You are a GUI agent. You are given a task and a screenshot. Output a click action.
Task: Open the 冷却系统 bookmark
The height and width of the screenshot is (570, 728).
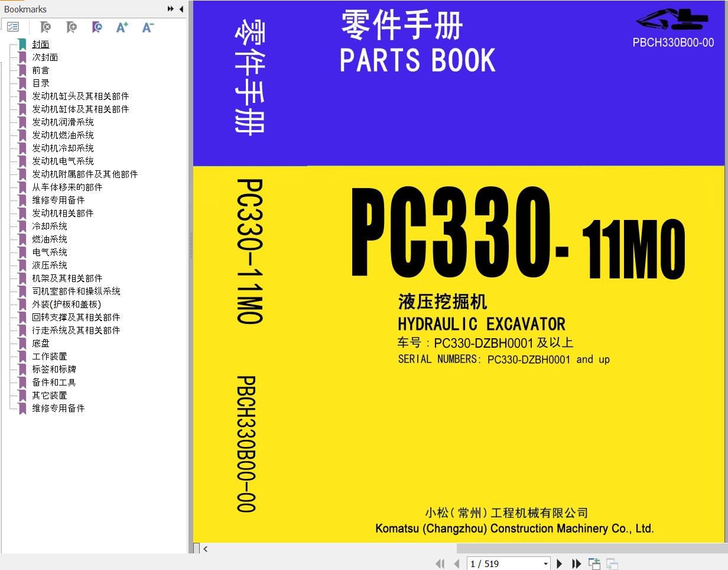click(x=50, y=226)
